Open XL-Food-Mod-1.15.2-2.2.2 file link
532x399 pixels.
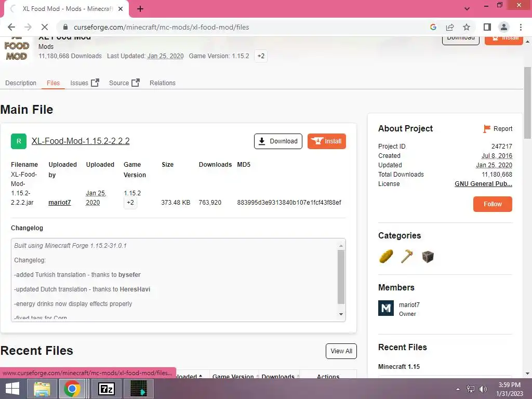[81, 141]
